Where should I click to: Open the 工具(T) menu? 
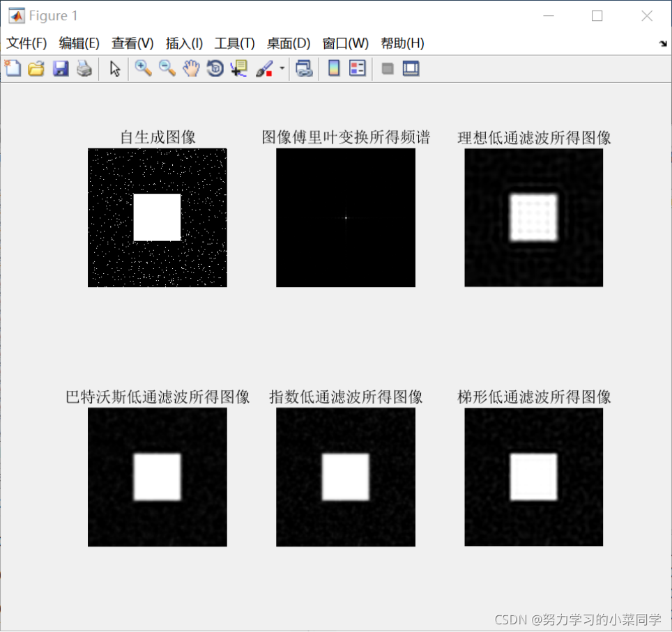point(234,43)
